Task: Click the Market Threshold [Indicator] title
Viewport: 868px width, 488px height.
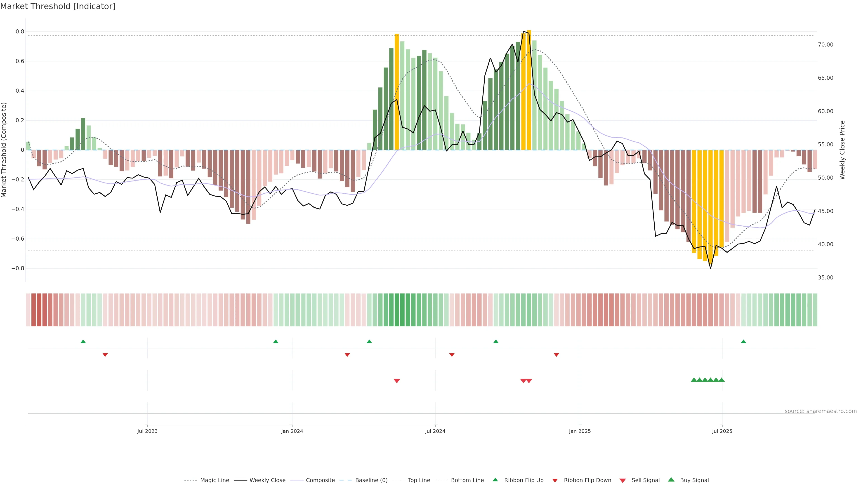Action: click(58, 6)
